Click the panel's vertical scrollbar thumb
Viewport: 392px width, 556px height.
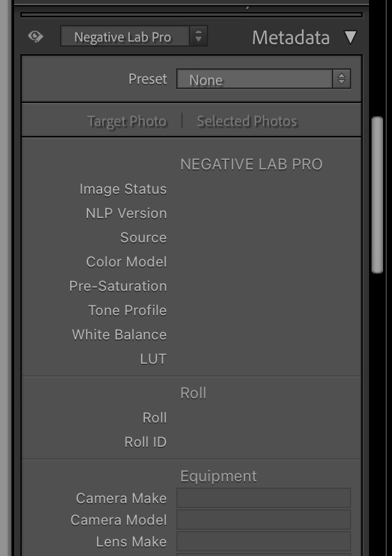[377, 195]
